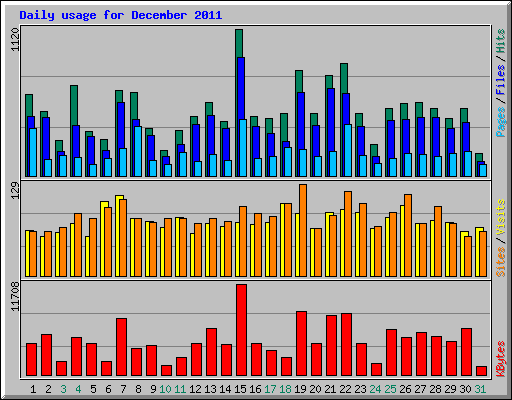
Task: Click the blue "Files" legend label
Action: (500, 79)
